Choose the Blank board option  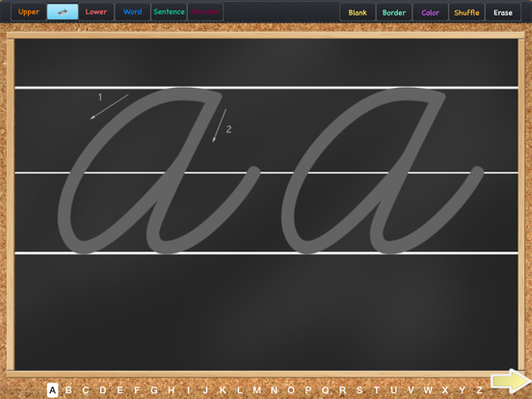[358, 13]
